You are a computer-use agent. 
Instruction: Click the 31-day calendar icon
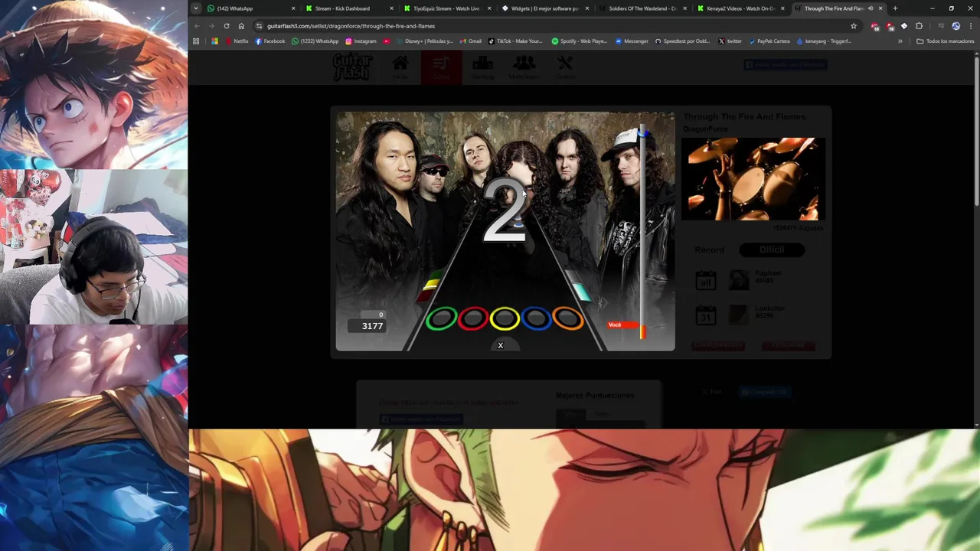click(x=706, y=315)
